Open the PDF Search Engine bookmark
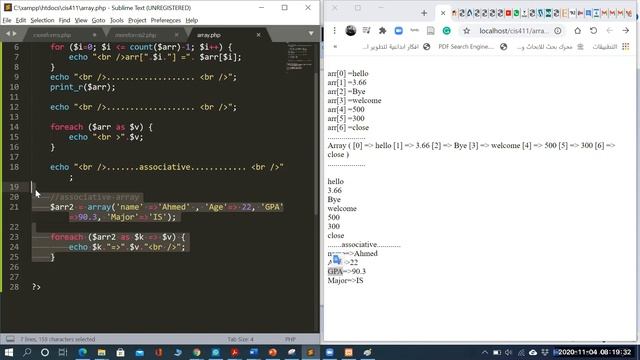The height and width of the screenshot is (360, 640). (x=473, y=47)
